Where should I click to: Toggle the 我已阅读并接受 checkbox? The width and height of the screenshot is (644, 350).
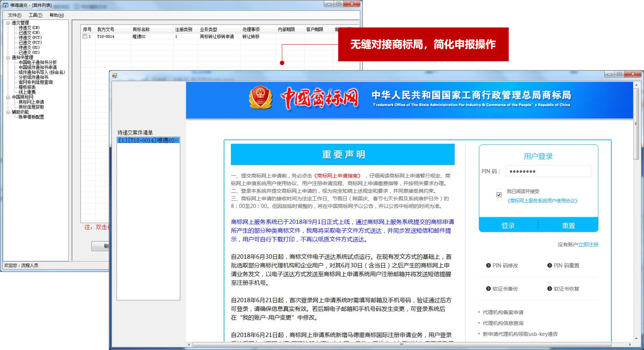499,195
